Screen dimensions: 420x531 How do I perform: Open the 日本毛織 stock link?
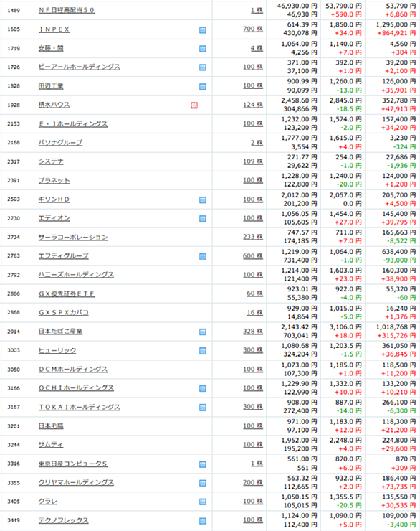coord(51,426)
